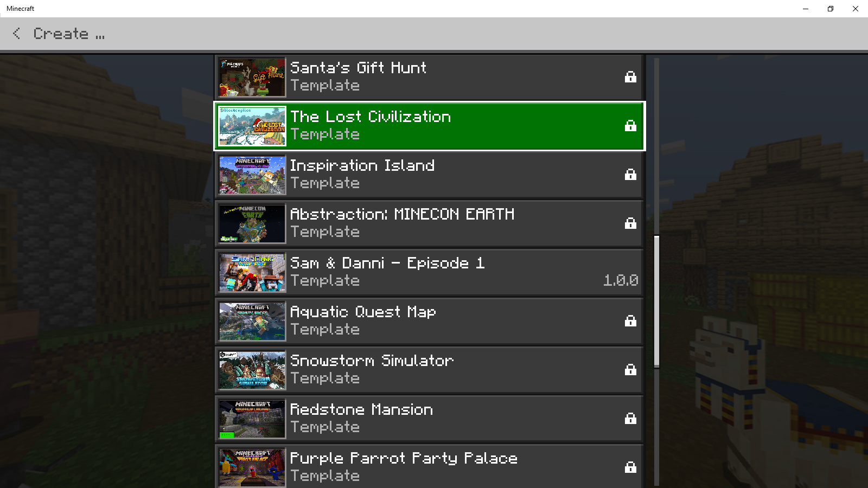Open the Snowstorm Simulator thumbnail

coord(252,370)
